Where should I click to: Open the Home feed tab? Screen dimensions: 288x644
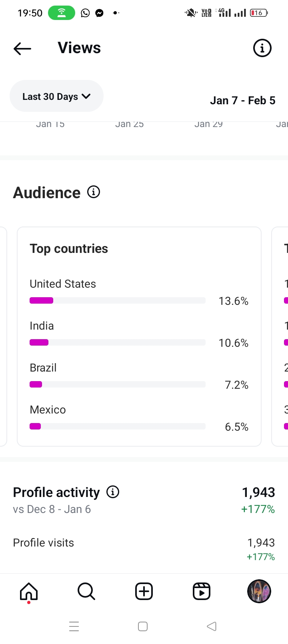click(x=29, y=591)
